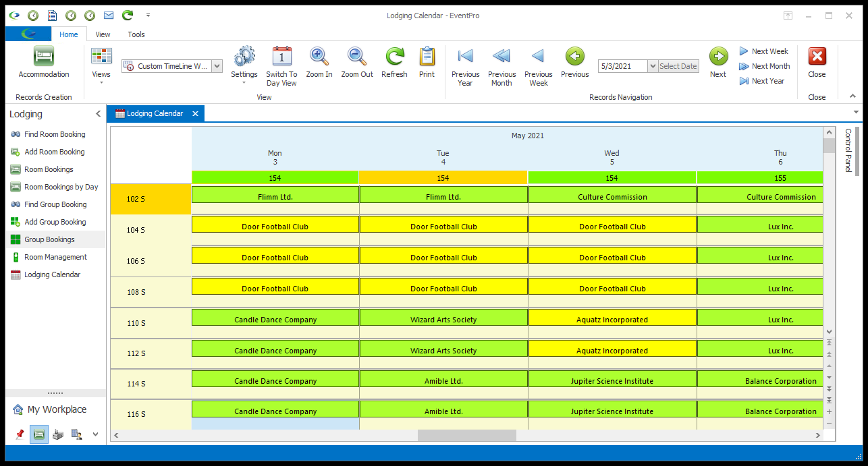Expand the Custom TimeLine view dropdown
This screenshot has width=868, height=466.
217,66
